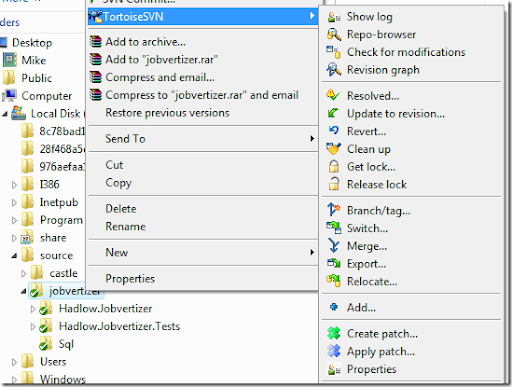The width and height of the screenshot is (512, 387).
Task: Open the TortoiseSVN submenu entry
Action: coord(202,16)
